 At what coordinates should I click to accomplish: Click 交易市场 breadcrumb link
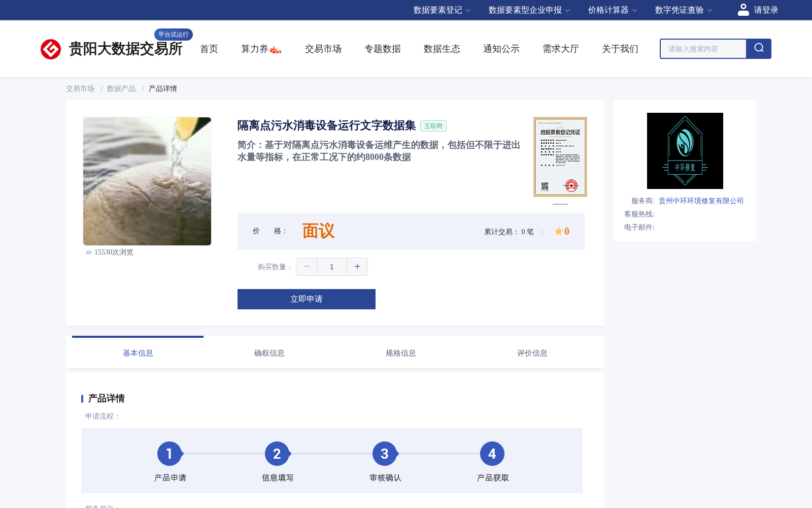80,88
